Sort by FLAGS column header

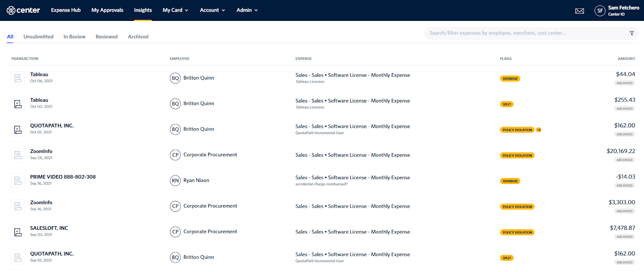[506, 59]
